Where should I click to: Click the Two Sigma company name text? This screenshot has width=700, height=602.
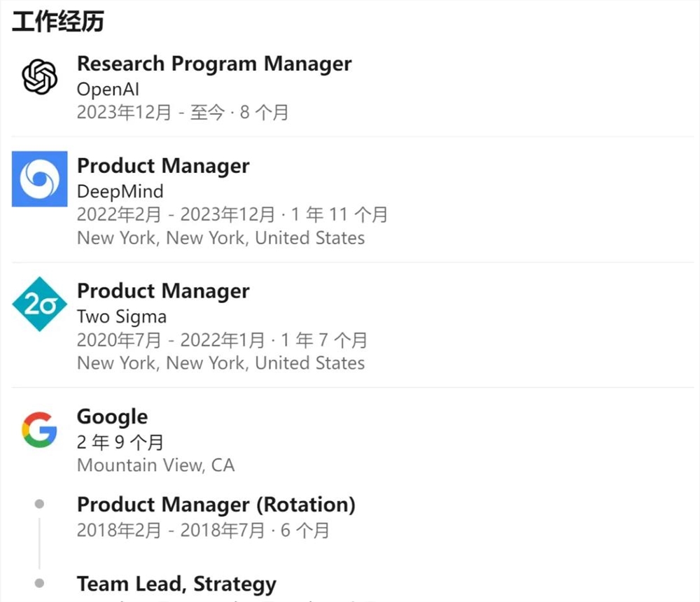(x=122, y=316)
